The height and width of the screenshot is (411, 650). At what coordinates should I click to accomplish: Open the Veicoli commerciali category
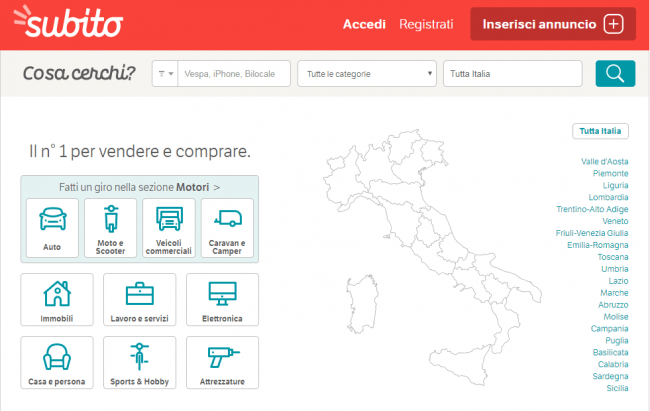click(x=169, y=228)
